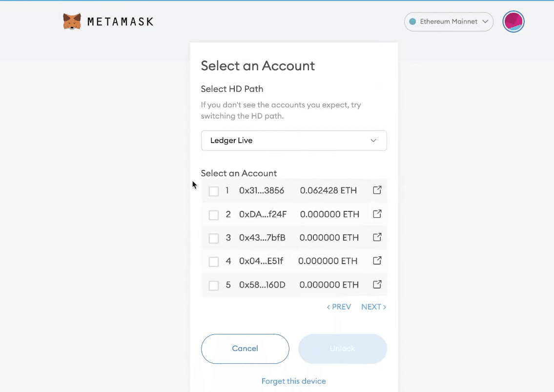Open the Ledger Live HD path dropdown

click(294, 140)
